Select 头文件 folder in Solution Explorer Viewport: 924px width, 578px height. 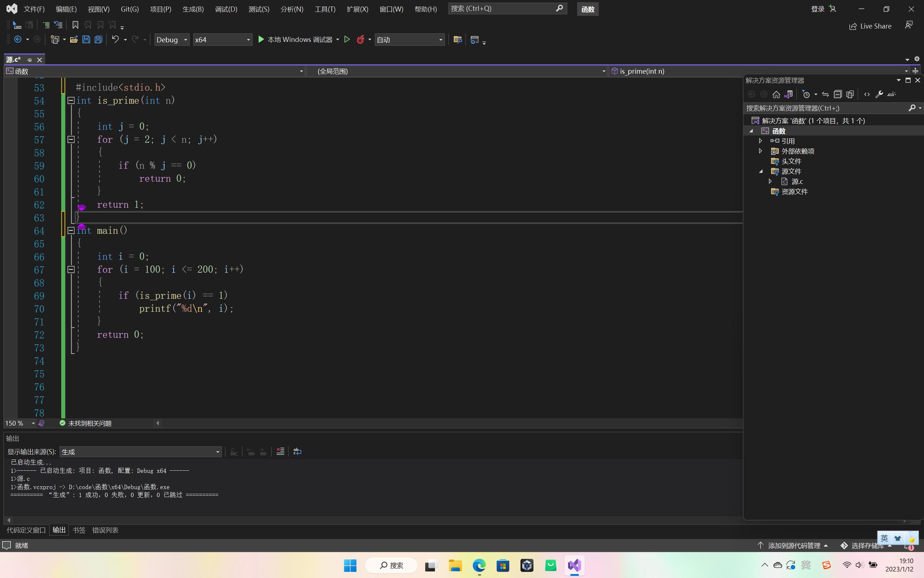791,161
